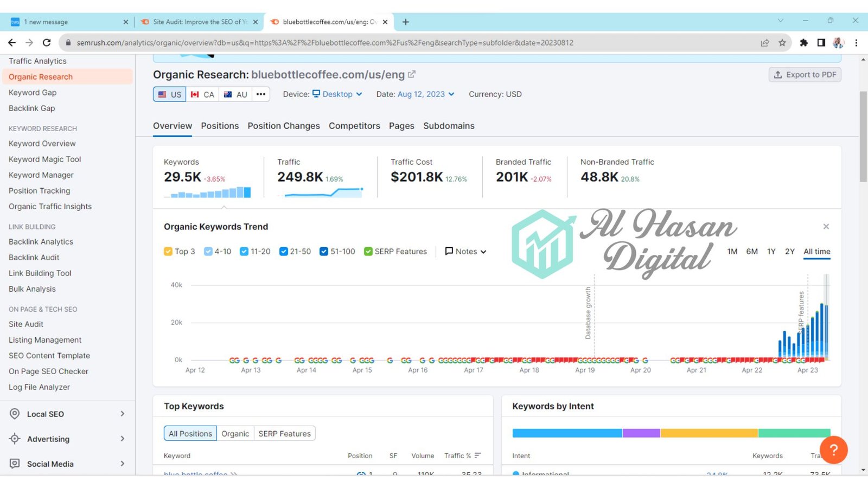This screenshot has width=868, height=488.
Task: Go back to previous page
Action: pos(12,42)
